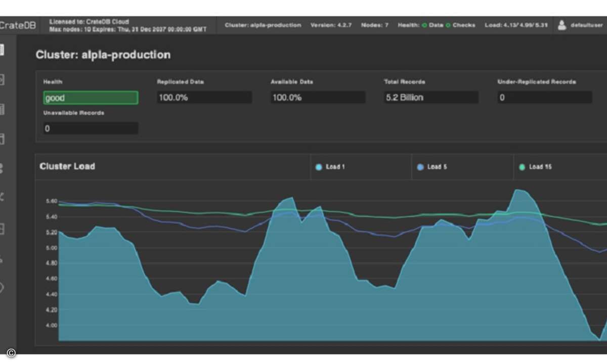Open the Cluster nodes icon in sidebar
607x364 pixels.
point(2,169)
